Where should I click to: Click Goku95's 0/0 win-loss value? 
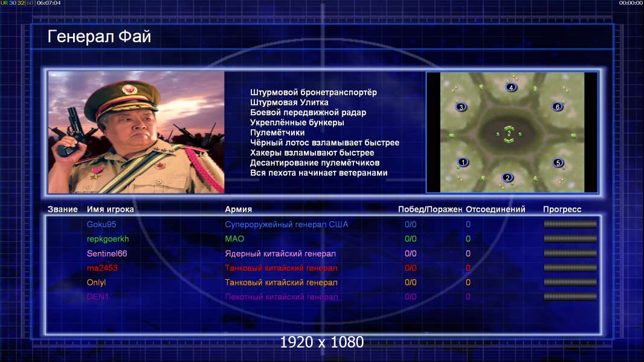point(410,224)
